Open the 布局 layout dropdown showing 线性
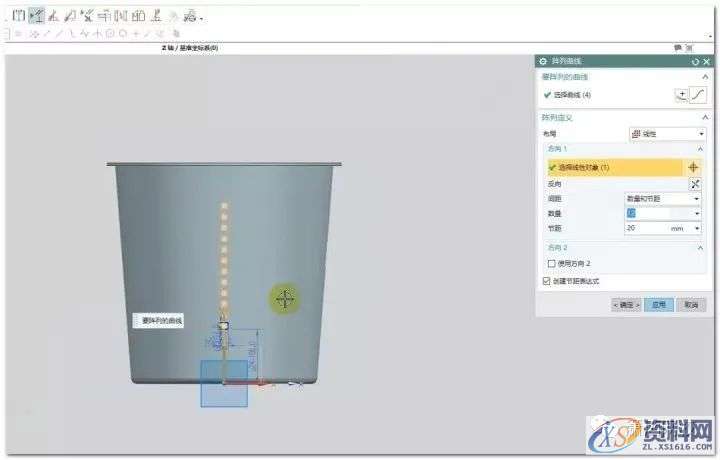Image resolution: width=720 pixels, height=460 pixels. point(665,133)
